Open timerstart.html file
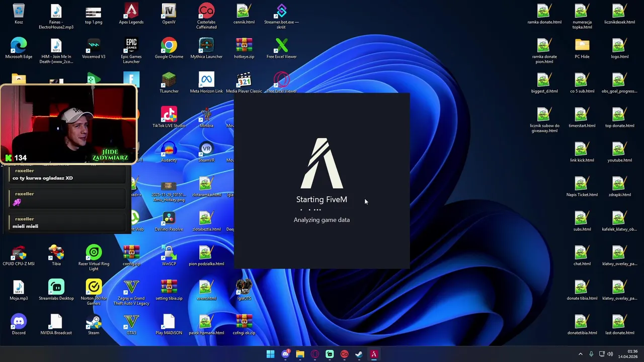Image resolution: width=644 pixels, height=362 pixels. pos(582,117)
